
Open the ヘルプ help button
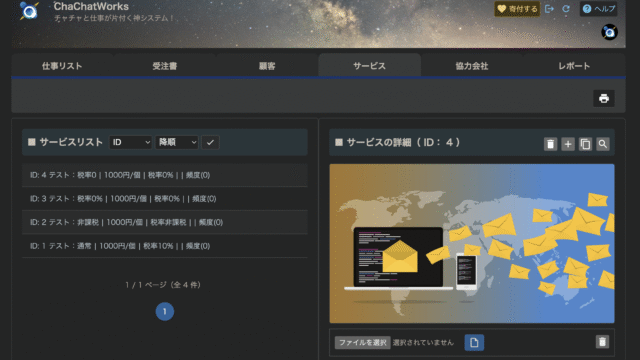598,9
